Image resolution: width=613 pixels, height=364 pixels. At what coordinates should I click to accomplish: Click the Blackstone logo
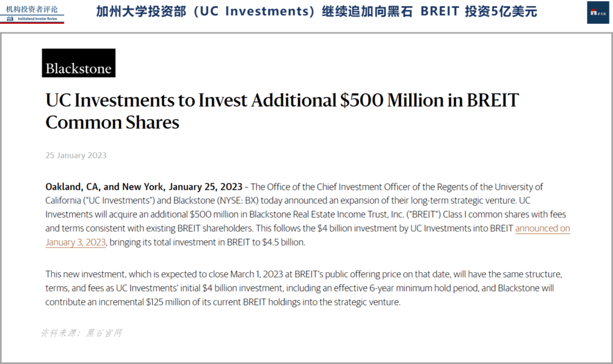point(78,63)
